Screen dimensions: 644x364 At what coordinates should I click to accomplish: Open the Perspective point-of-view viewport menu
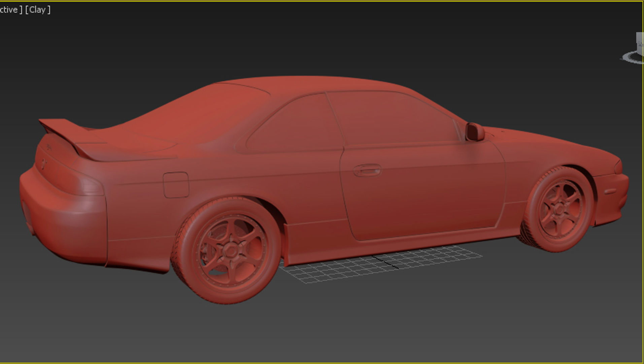tap(10, 10)
